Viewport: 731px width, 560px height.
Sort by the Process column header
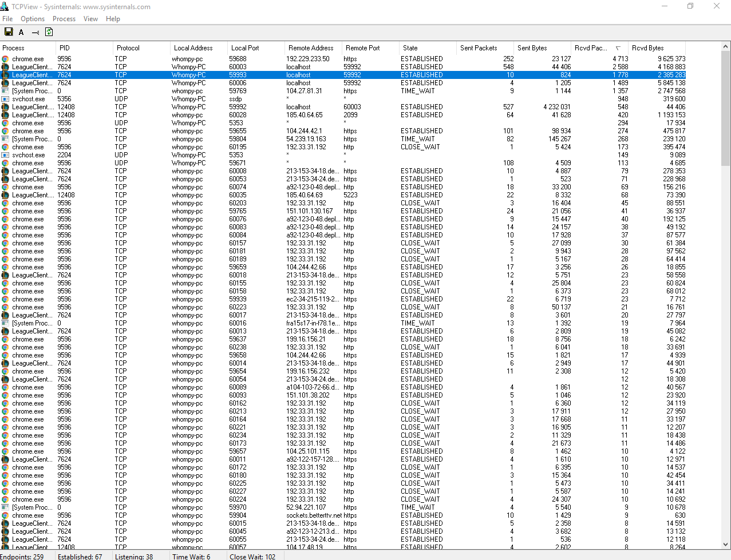(x=28, y=48)
